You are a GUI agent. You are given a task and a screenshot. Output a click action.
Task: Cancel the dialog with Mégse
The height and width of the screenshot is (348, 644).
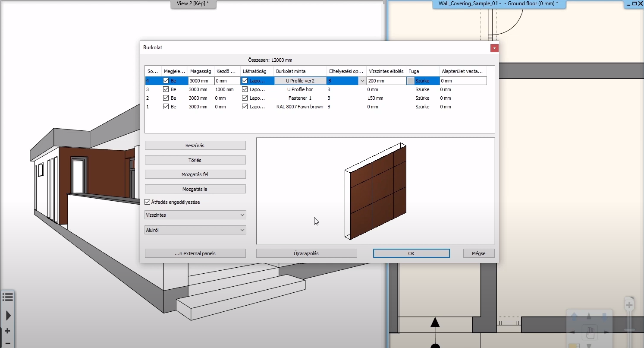click(479, 253)
